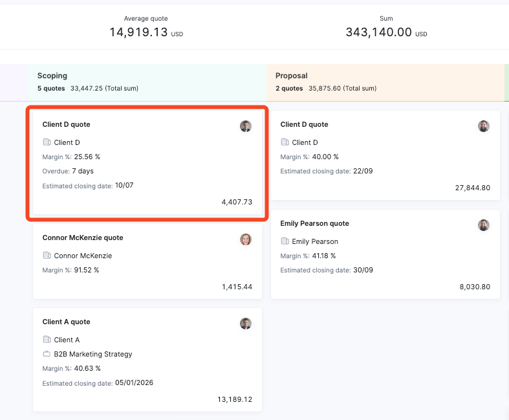This screenshot has width=509, height=420.
Task: Open the Connor McKenzie quote title
Action: click(83, 238)
